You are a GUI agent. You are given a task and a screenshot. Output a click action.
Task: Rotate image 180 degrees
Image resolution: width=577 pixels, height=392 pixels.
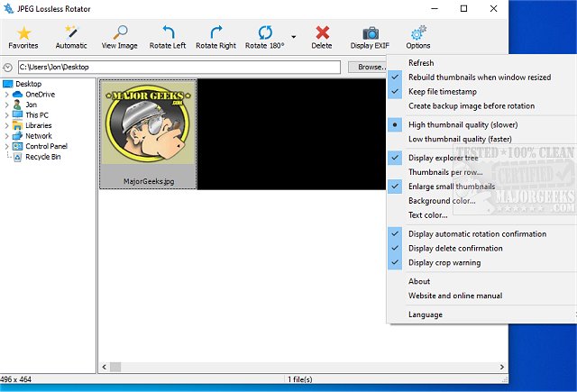[x=265, y=37]
